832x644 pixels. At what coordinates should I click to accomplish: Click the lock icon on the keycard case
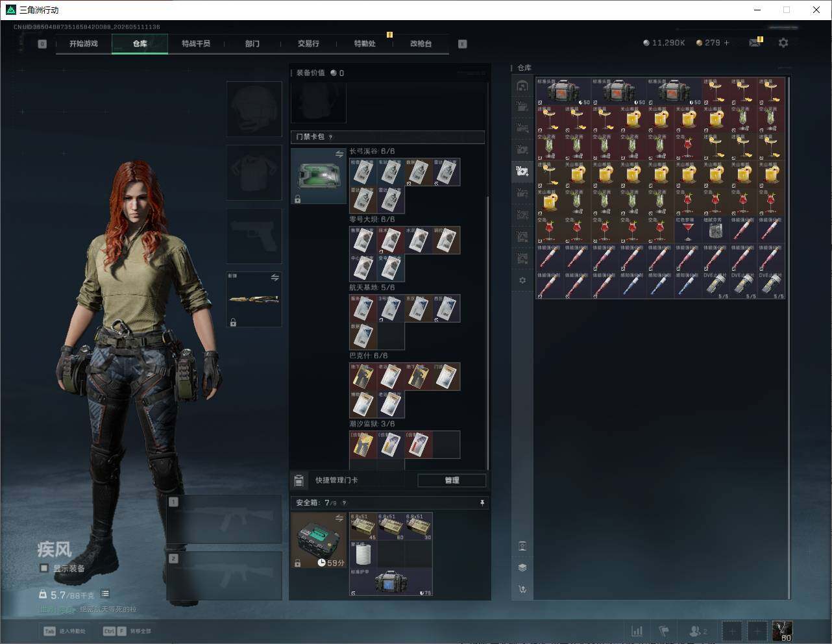(x=297, y=199)
